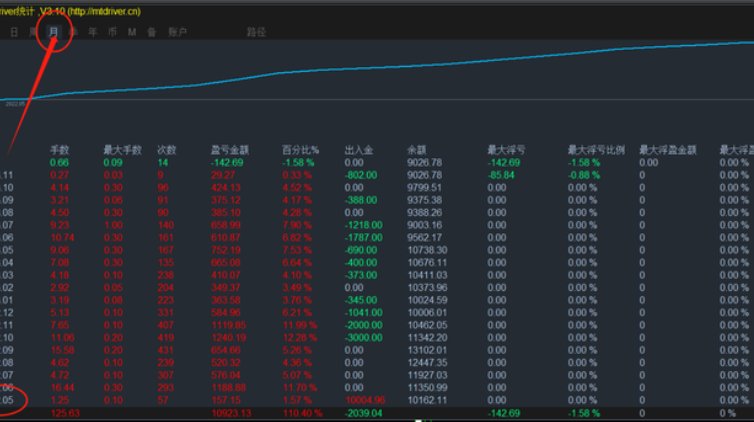Click the balance value 10162.11
The image size is (754, 422).
click(427, 400)
